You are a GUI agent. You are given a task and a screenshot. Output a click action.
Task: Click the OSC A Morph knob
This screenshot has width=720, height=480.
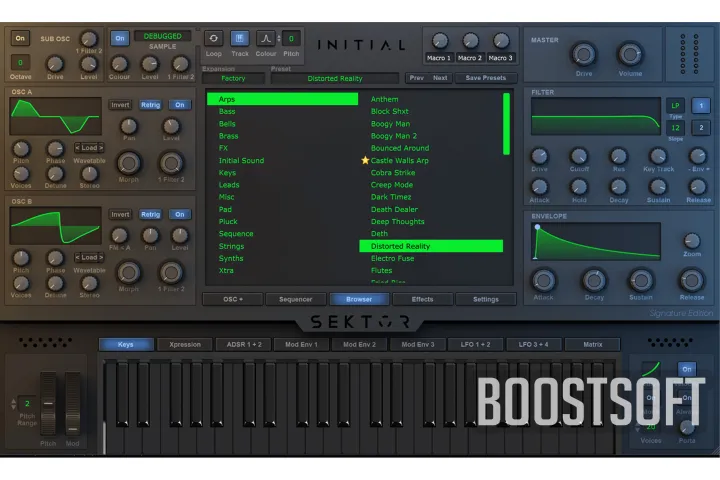(x=129, y=163)
